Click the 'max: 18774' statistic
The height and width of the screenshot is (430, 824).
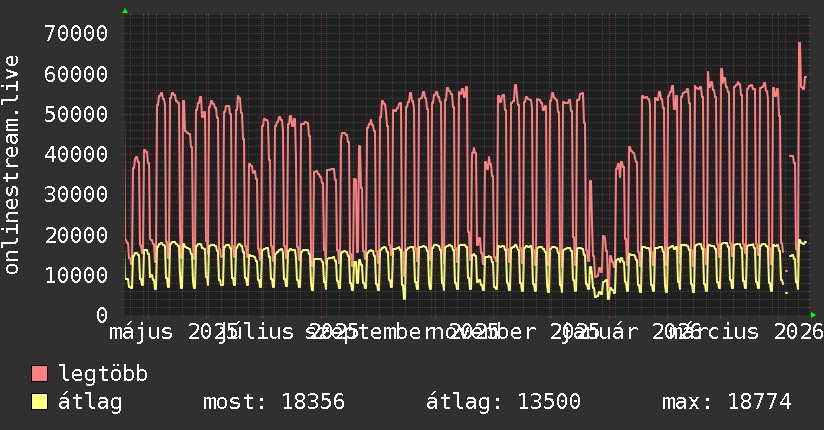tap(726, 402)
